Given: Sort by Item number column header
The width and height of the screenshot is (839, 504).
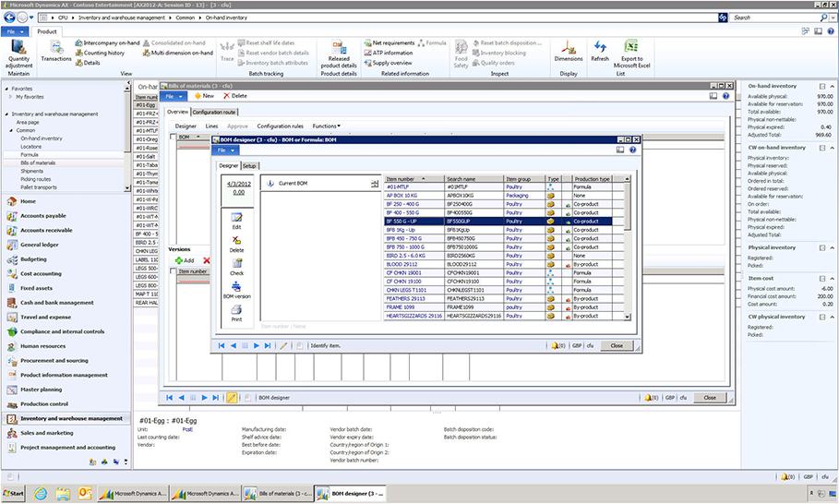Looking at the screenshot, I should (414, 179).
